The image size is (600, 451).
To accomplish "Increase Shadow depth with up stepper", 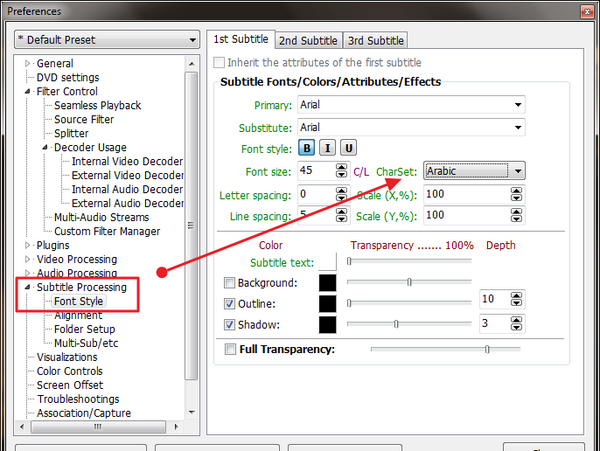I will [516, 320].
